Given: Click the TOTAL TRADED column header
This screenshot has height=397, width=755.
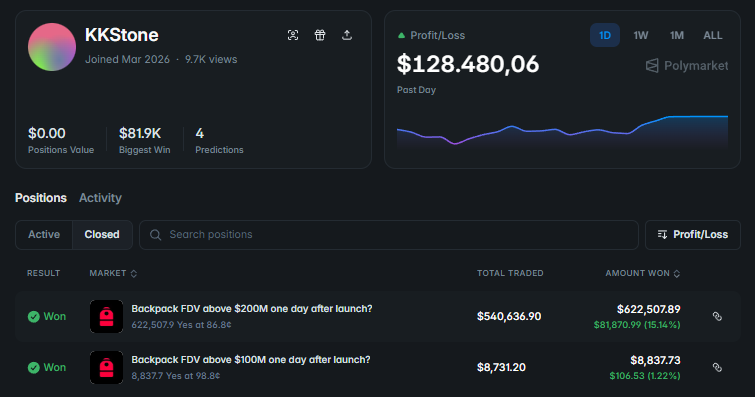Looking at the screenshot, I should click(x=510, y=273).
